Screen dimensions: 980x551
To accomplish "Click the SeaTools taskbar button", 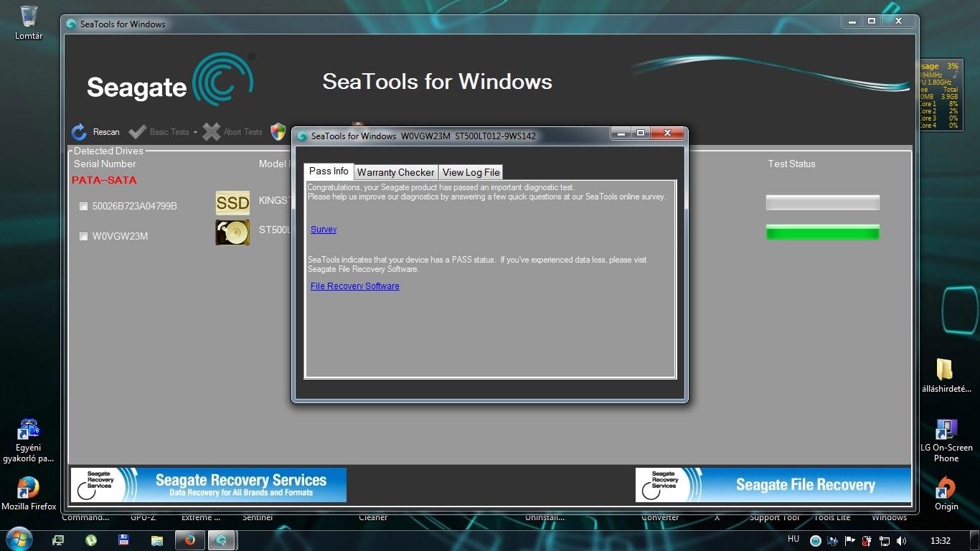I will 222,540.
